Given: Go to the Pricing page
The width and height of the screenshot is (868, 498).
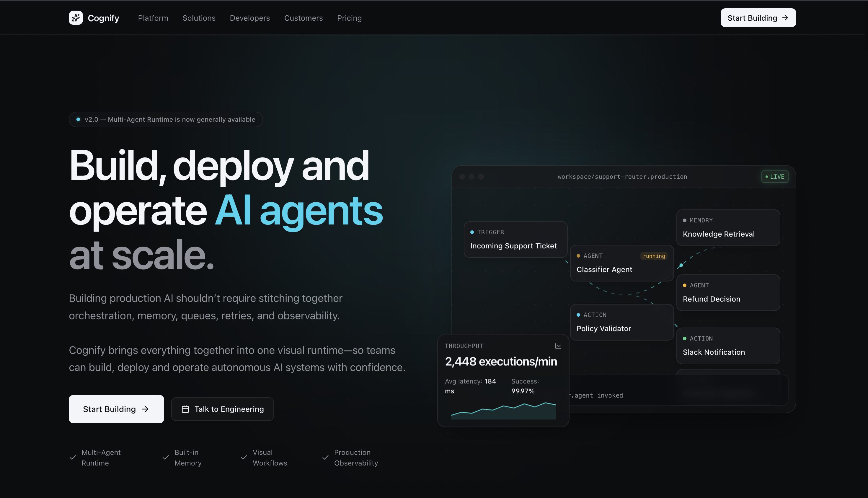Looking at the screenshot, I should pyautogui.click(x=349, y=18).
